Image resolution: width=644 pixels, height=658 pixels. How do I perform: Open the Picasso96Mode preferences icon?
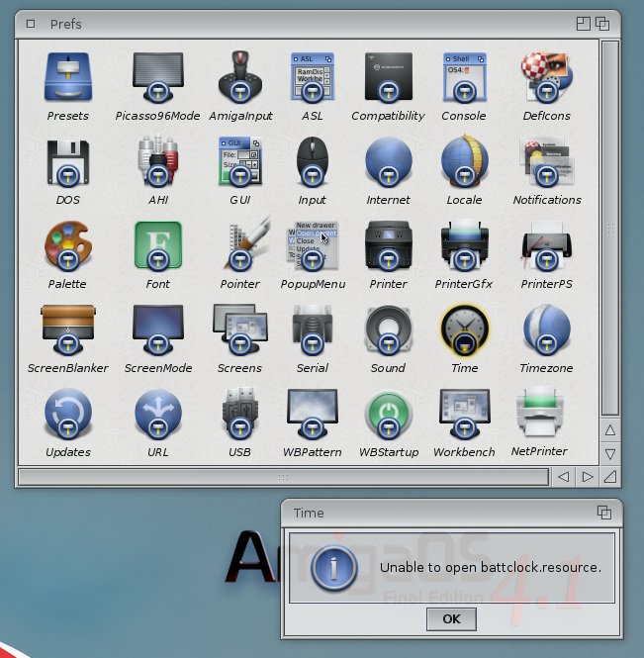(x=157, y=78)
